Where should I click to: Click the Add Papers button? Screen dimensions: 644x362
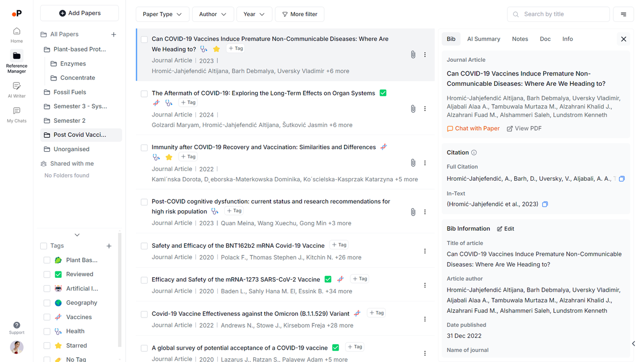tap(79, 13)
